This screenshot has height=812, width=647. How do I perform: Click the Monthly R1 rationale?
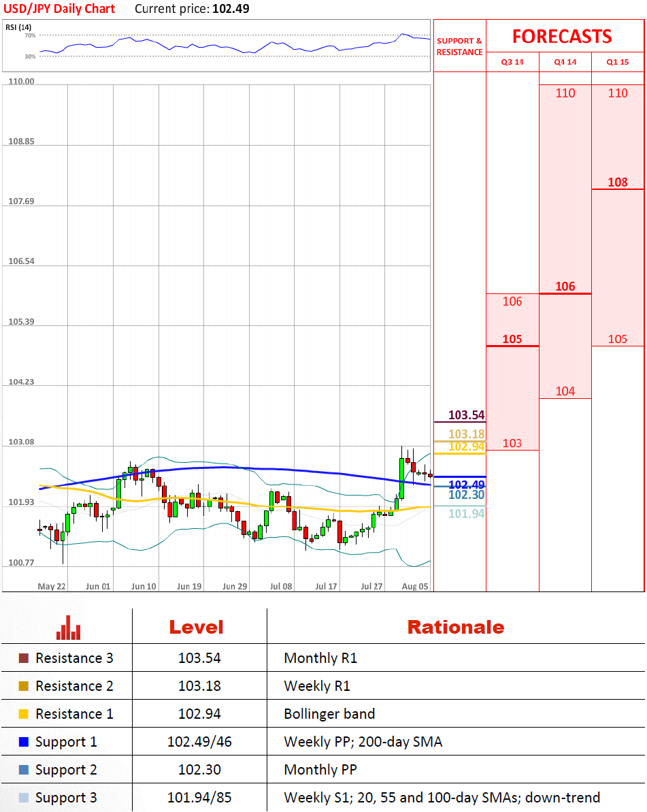(x=320, y=658)
